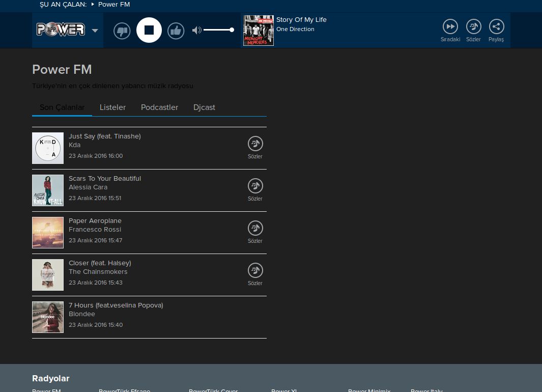This screenshot has height=392, width=542.
Task: Stop playback with the stop button
Action: 149,30
